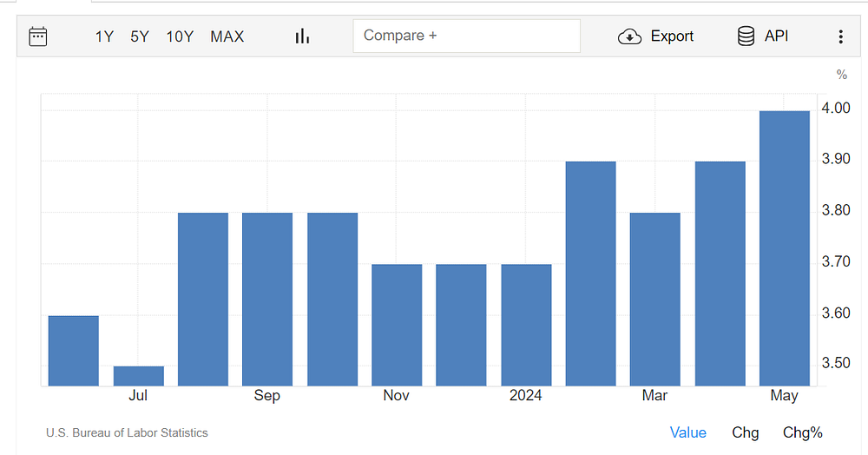Switch to the Chg% view

click(803, 432)
